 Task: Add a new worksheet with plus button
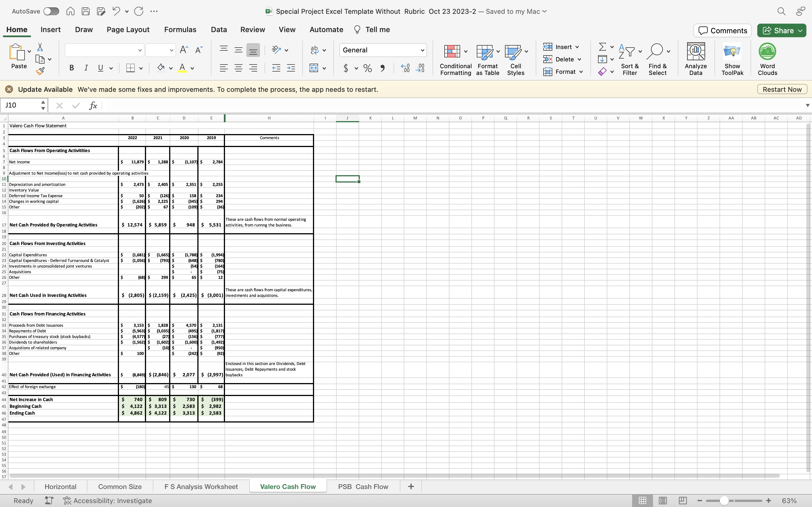click(x=411, y=486)
